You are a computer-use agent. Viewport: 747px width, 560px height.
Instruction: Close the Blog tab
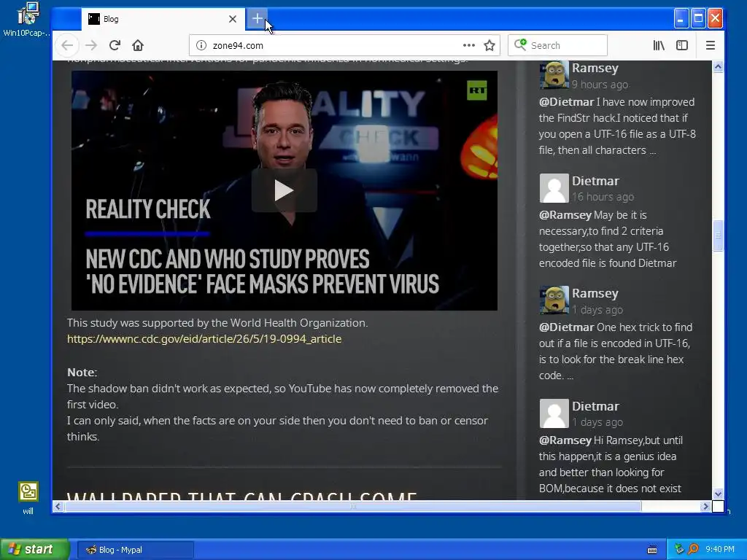click(233, 19)
